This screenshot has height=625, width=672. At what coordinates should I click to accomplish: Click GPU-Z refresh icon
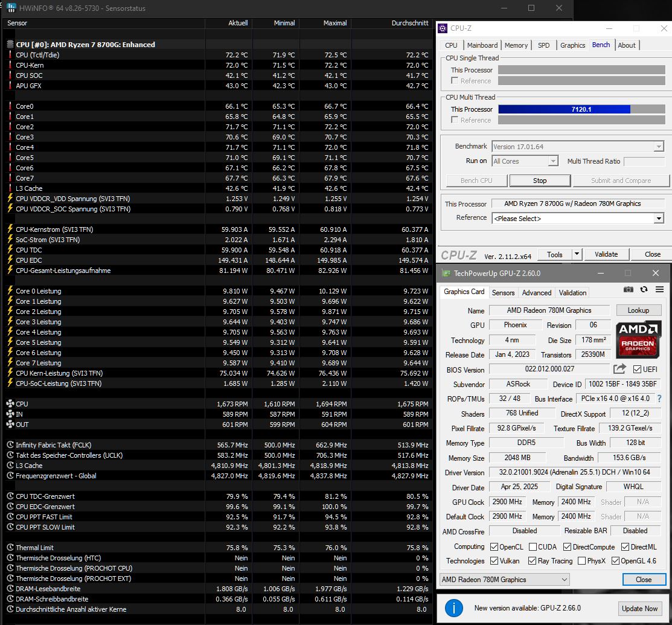[644, 289]
